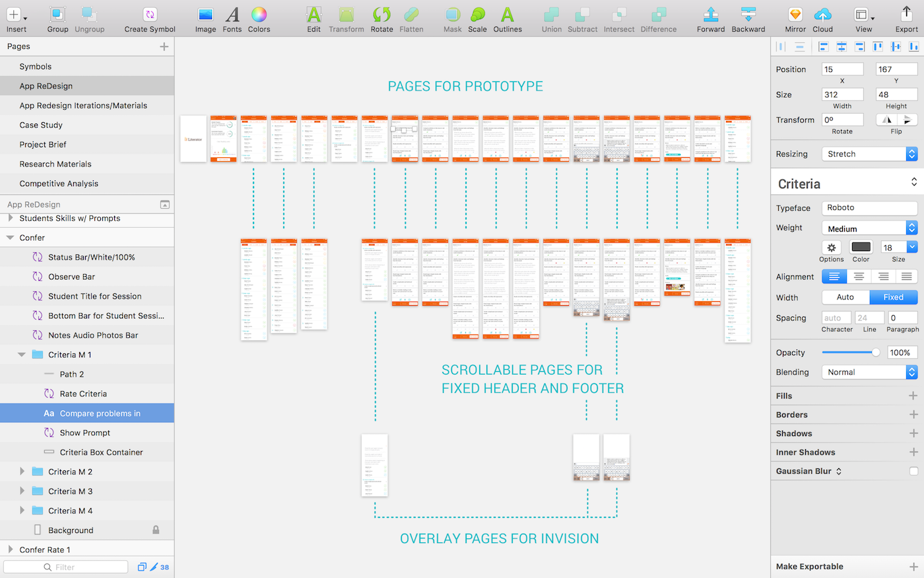Open the Weight Medium dropdown
The image size is (924, 578).
coord(870,229)
